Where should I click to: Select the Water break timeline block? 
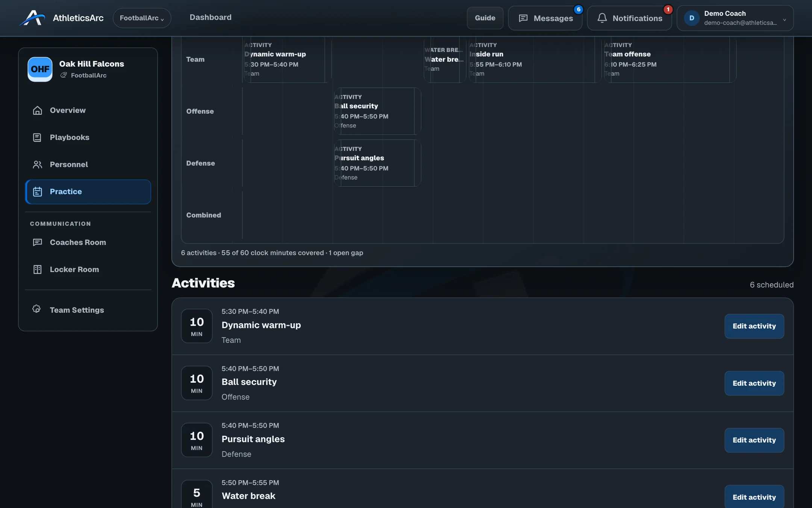coord(445,59)
